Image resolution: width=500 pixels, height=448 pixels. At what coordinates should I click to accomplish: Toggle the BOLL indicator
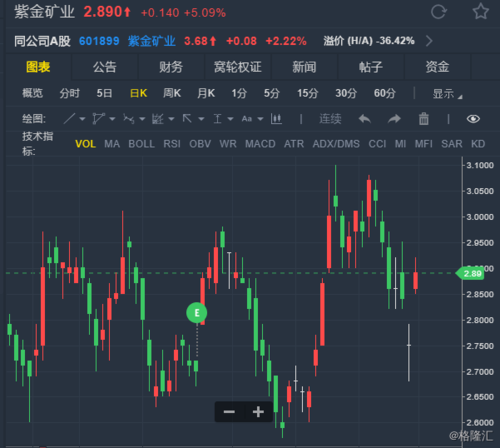pyautogui.click(x=141, y=144)
